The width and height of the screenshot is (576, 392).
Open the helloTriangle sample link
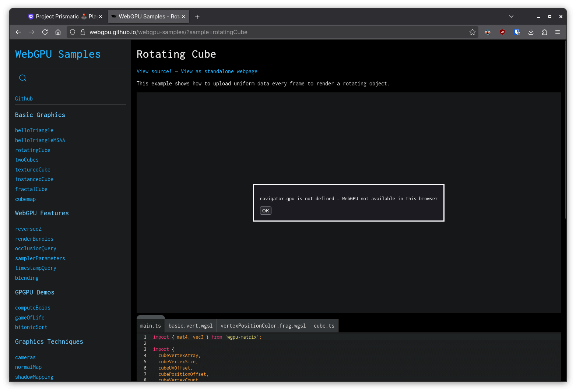click(x=34, y=130)
